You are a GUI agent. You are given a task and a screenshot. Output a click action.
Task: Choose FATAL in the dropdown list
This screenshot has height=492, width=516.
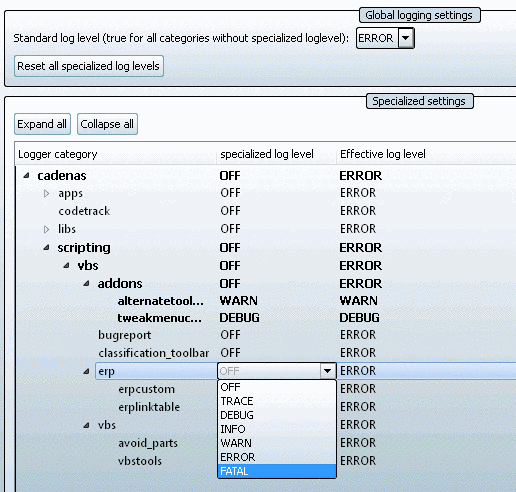coord(277,471)
